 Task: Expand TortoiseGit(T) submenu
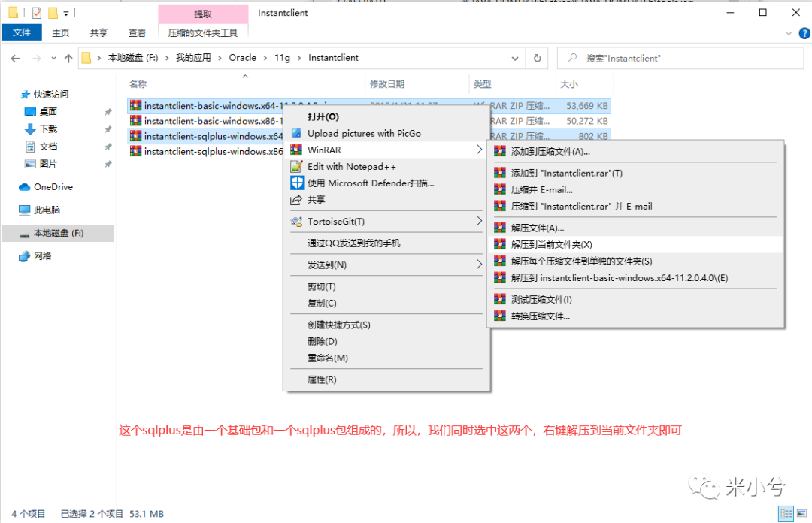pos(386,221)
